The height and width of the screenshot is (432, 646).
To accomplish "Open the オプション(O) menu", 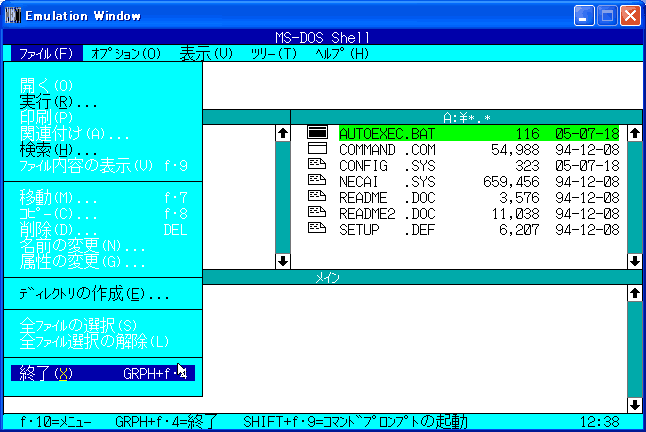I will click(126, 54).
